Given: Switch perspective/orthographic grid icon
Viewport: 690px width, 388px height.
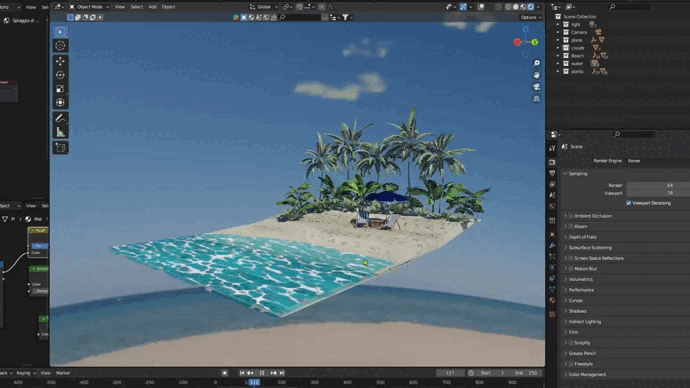Looking at the screenshot, I should click(536, 99).
